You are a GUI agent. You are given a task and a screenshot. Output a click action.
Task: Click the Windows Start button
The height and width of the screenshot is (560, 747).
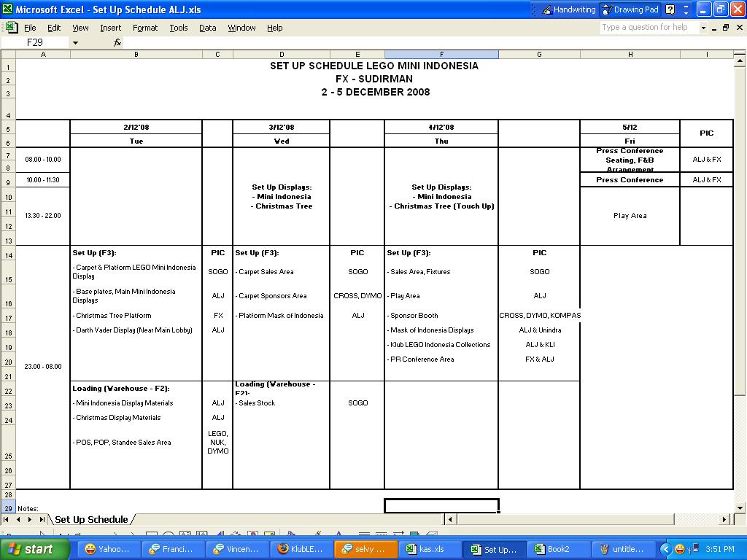tap(29, 548)
